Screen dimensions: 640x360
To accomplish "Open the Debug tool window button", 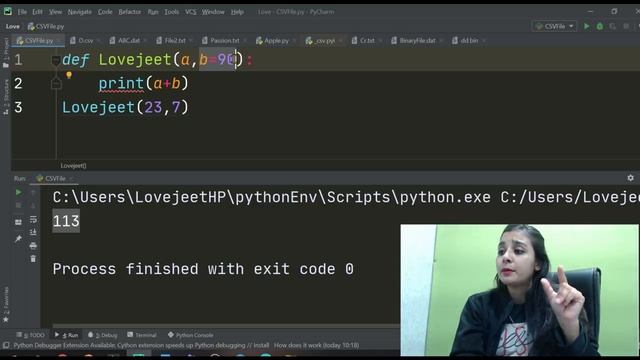I will click(103, 335).
